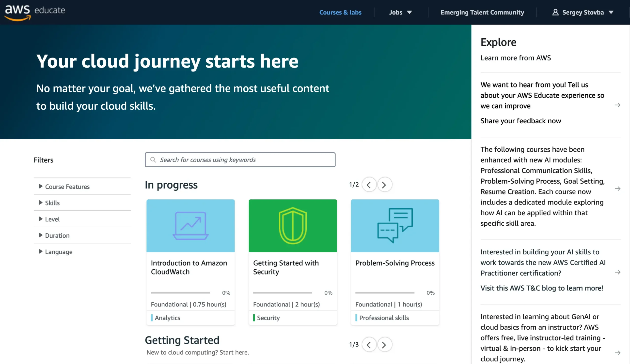Open the Sergey Stovba account menu

(583, 12)
